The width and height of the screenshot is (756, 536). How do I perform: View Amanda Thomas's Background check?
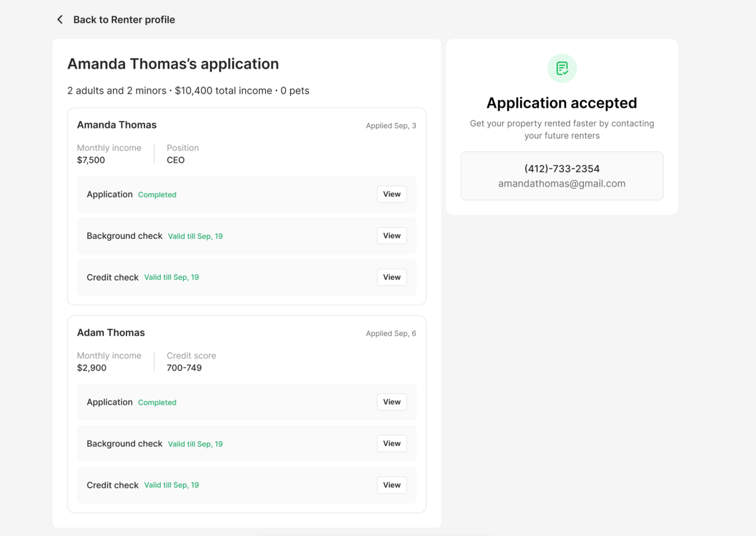pyautogui.click(x=391, y=236)
